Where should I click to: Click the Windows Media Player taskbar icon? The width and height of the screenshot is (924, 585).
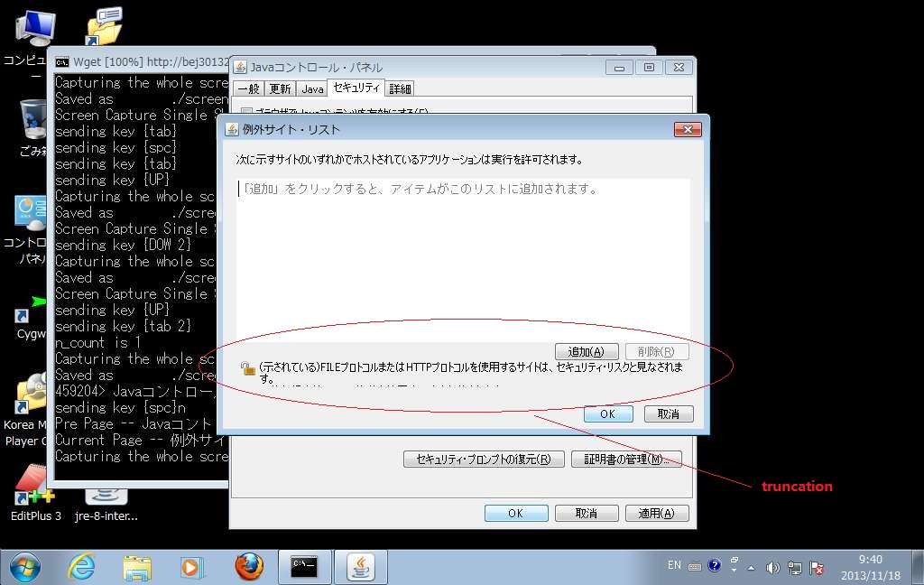191,566
